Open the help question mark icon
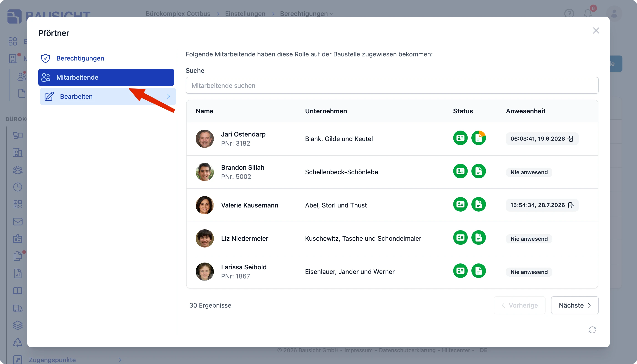 [x=569, y=13]
